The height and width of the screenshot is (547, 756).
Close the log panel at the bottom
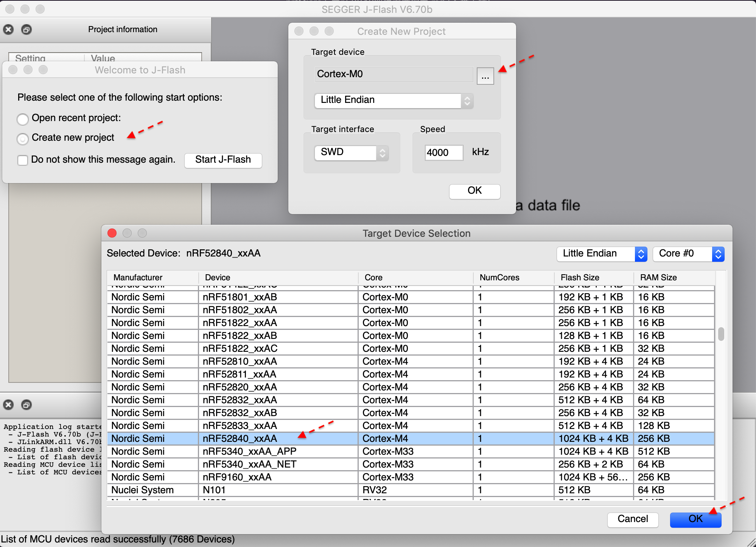pos(8,405)
